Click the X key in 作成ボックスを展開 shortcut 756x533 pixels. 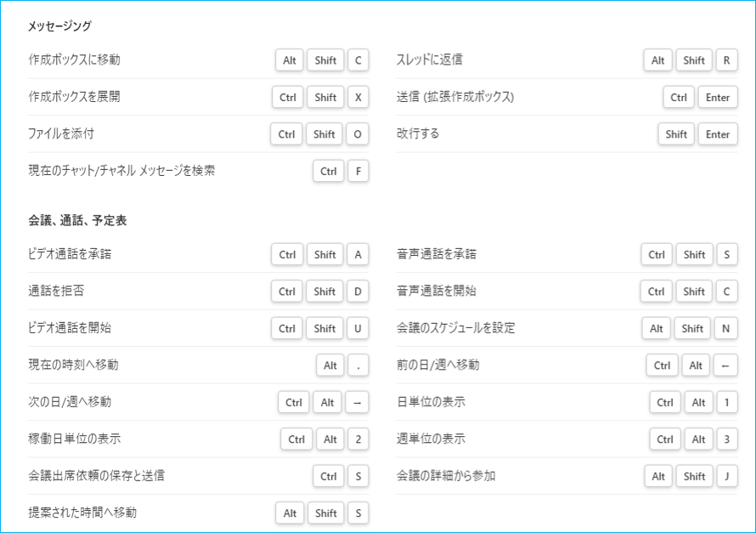(358, 97)
